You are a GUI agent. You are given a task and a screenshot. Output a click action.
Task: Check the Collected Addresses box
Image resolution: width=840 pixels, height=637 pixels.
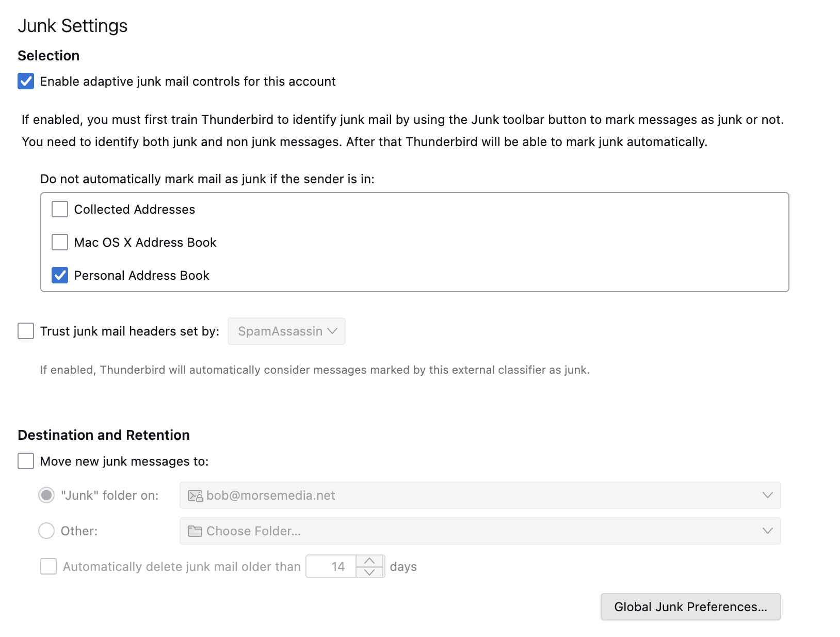60,209
